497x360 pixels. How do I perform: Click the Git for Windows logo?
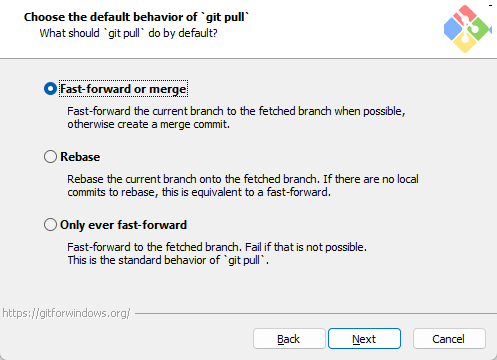[x=467, y=29]
